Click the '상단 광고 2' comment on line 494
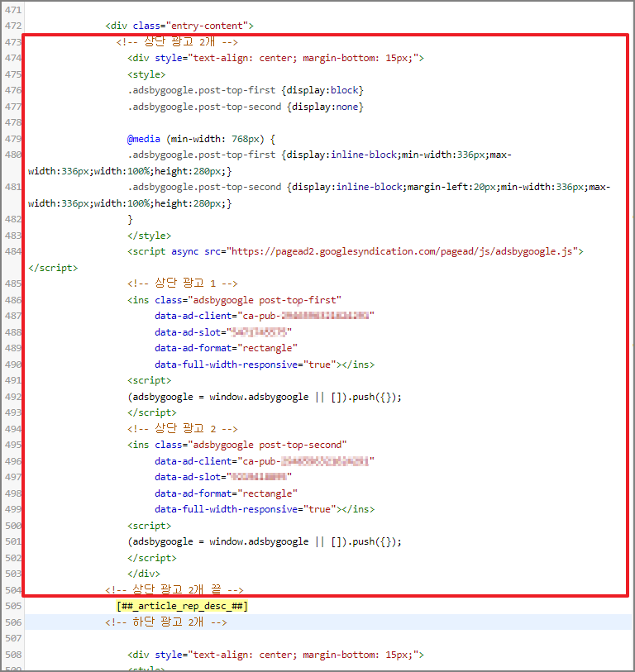This screenshot has height=672, width=635. click(x=182, y=429)
